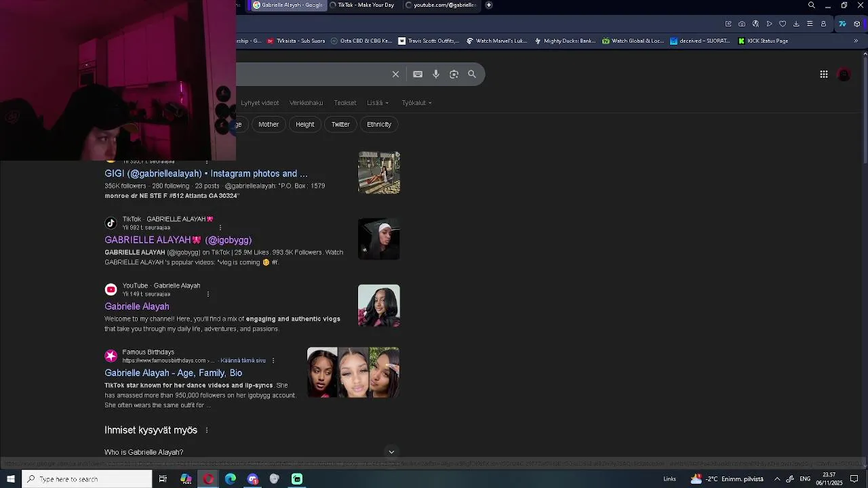Open the player with play toolbar icon

769,24
